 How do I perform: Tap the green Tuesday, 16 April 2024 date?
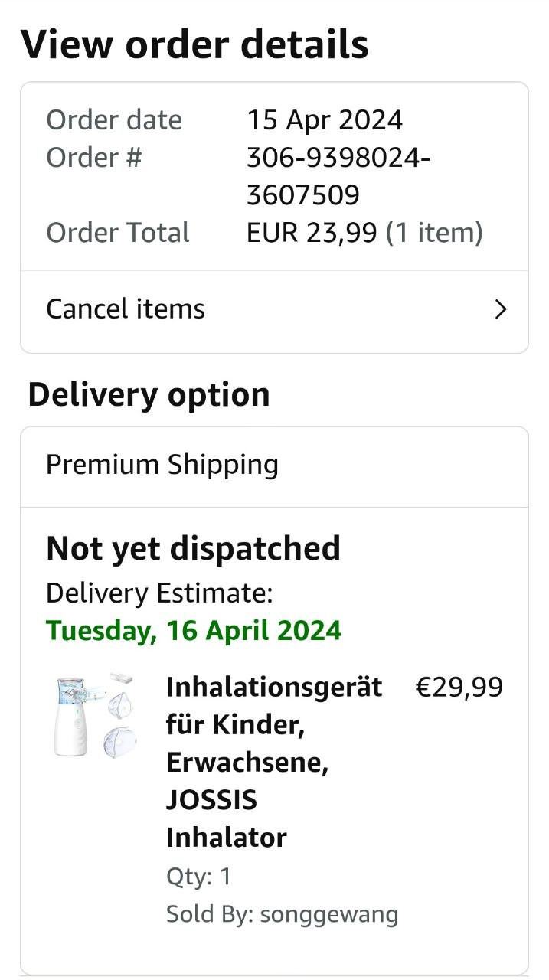[194, 631]
